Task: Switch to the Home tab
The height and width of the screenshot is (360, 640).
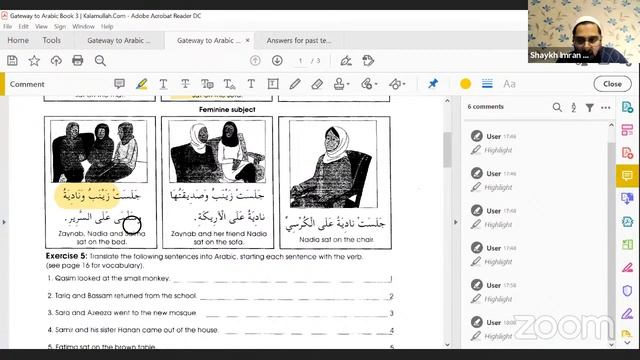Action: tap(18, 40)
